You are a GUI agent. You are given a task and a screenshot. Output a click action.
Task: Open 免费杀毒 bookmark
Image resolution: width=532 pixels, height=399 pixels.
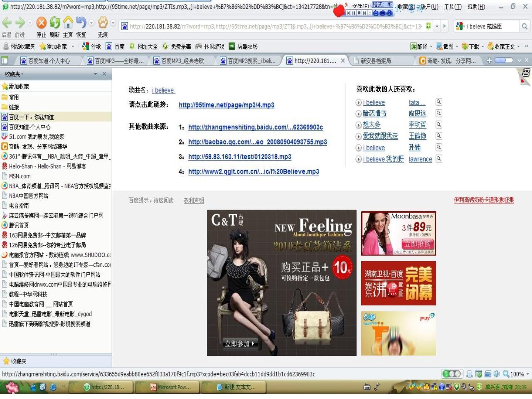[x=177, y=47]
